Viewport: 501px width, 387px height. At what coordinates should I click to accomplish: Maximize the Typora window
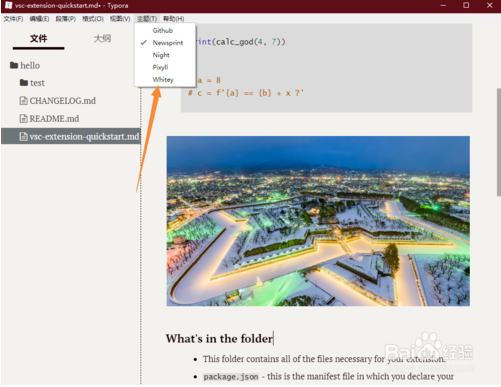click(x=466, y=5)
